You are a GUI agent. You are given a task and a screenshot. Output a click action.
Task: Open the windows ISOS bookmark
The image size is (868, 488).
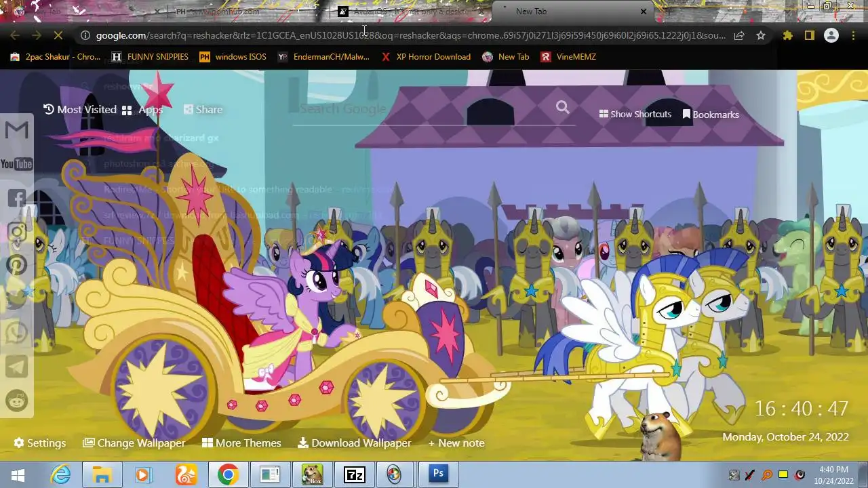point(233,57)
